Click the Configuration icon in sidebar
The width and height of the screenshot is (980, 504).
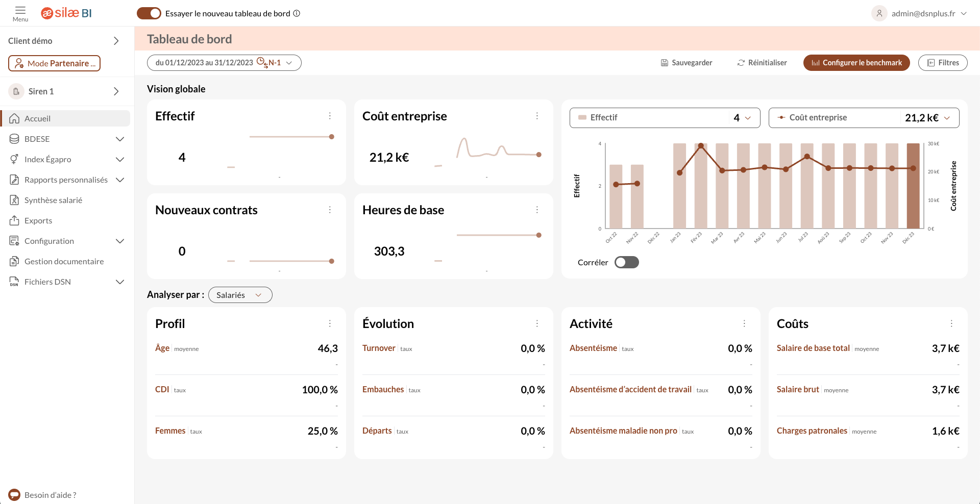pos(14,241)
